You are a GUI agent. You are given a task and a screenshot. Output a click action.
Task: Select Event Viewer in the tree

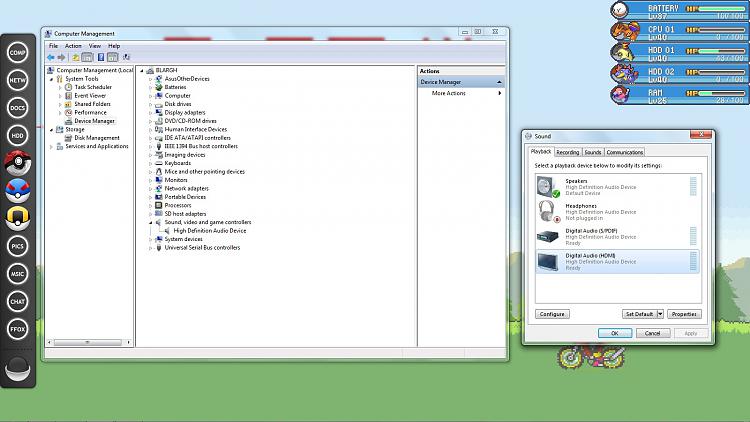[x=90, y=96]
